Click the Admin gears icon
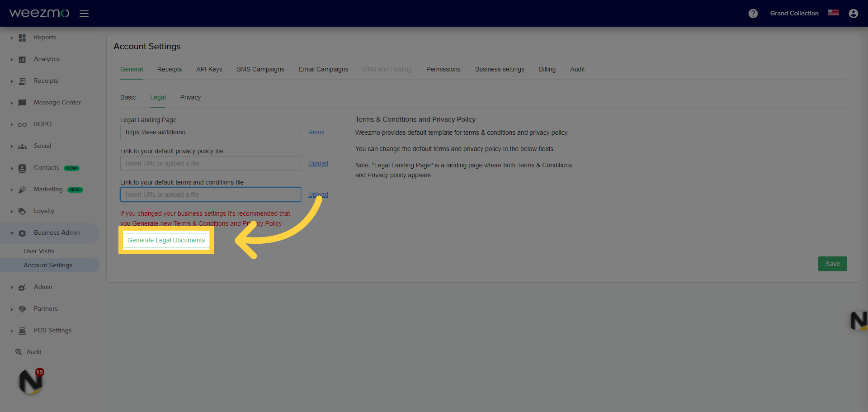Image resolution: width=868 pixels, height=412 pixels. tap(22, 288)
